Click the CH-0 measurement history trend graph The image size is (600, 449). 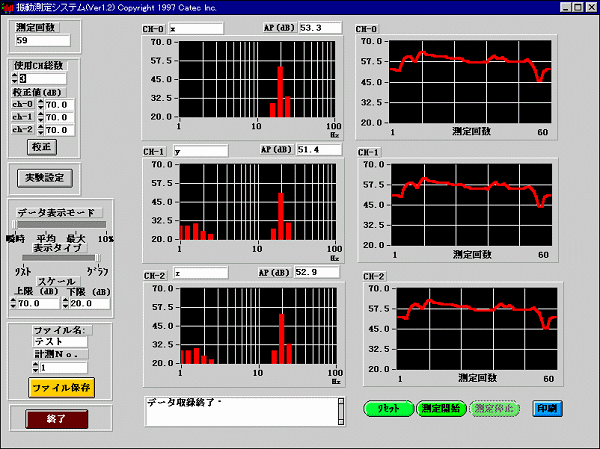[x=470, y=82]
